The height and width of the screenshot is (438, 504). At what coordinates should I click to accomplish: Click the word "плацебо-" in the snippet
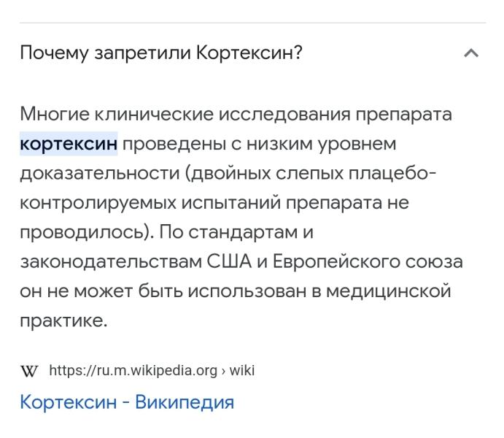(x=393, y=173)
